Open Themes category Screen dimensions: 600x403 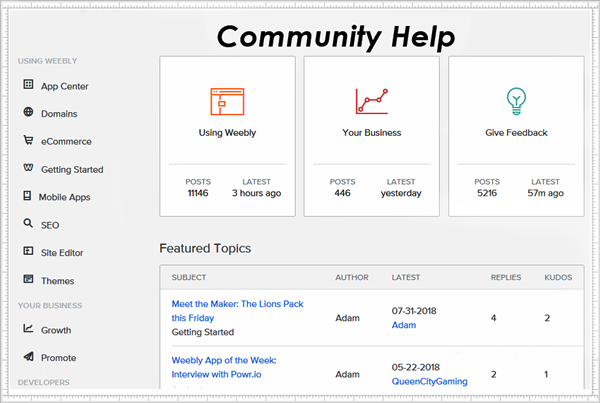pyautogui.click(x=57, y=281)
